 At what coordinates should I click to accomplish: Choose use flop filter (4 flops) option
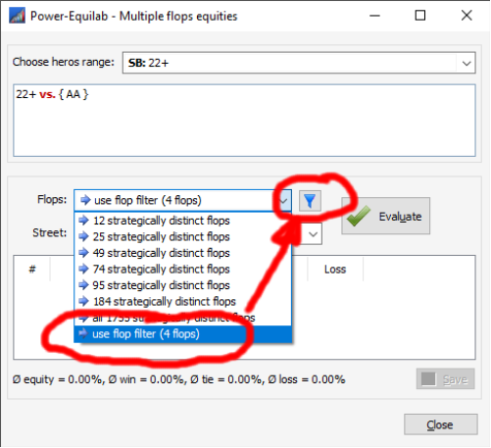[x=182, y=334]
